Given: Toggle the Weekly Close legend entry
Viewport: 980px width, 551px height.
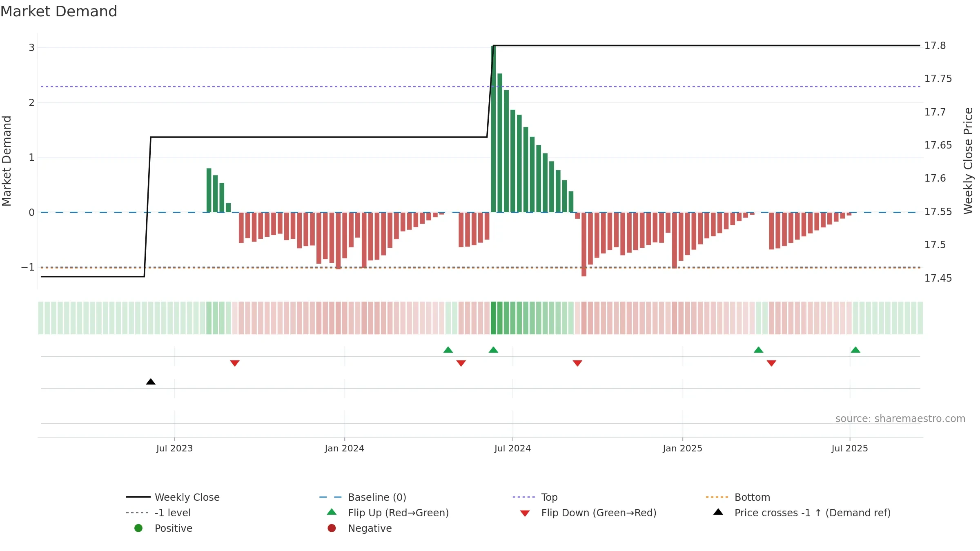Looking at the screenshot, I should pos(173,497).
